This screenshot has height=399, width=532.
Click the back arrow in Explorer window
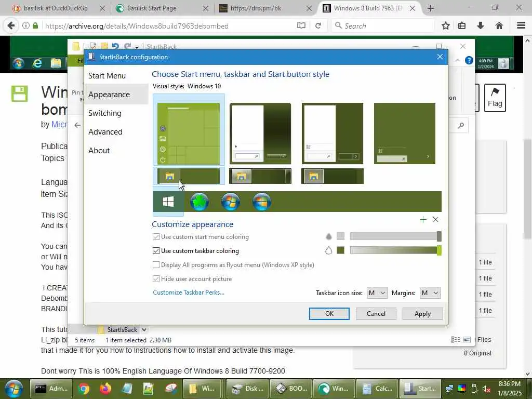point(77,125)
